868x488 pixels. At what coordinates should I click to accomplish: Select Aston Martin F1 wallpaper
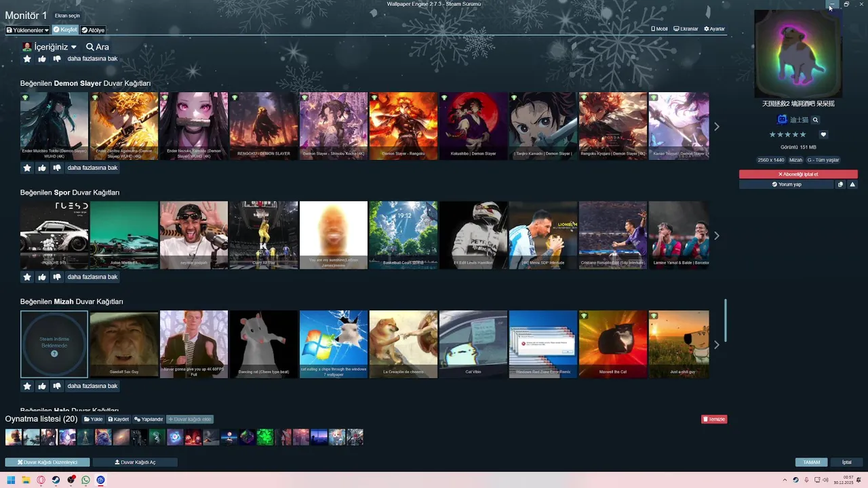(124, 235)
